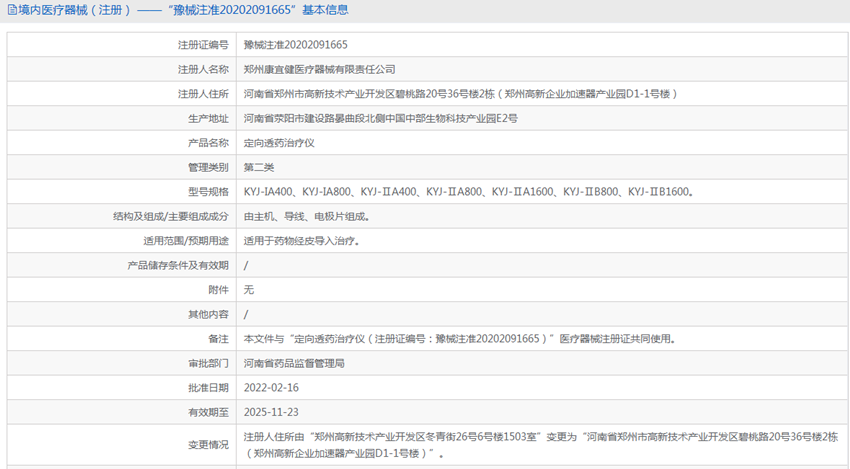
Task: Click the label 生产地址
Action: tap(208, 118)
